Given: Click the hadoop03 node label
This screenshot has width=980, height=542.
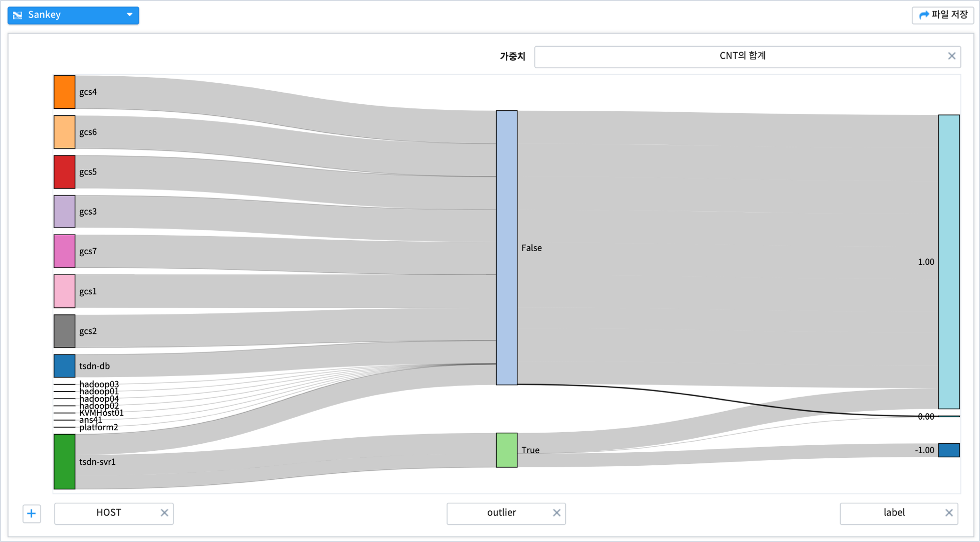Looking at the screenshot, I should (x=99, y=384).
